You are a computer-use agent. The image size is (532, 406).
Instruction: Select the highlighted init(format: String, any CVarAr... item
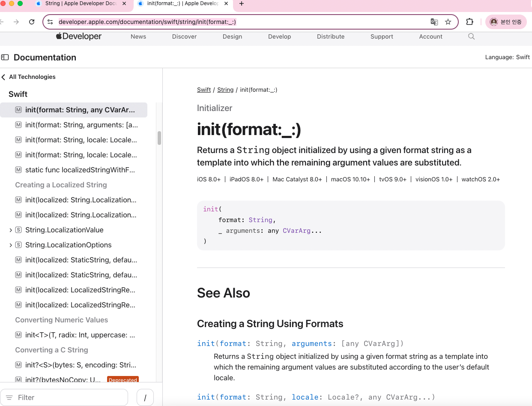(74, 110)
